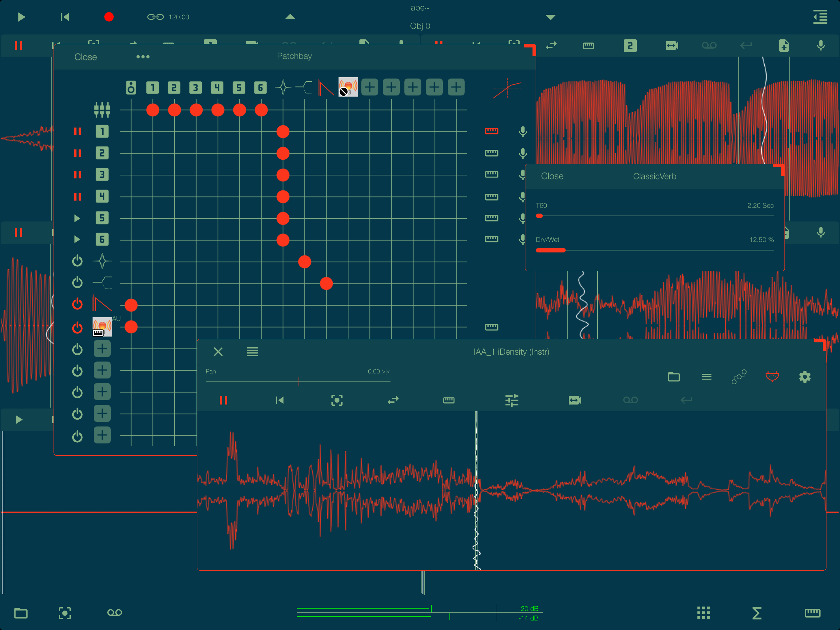Image resolution: width=840 pixels, height=630 pixels.
Task: Click mixer sliders icon in iDensity transport row
Action: pyautogui.click(x=512, y=400)
